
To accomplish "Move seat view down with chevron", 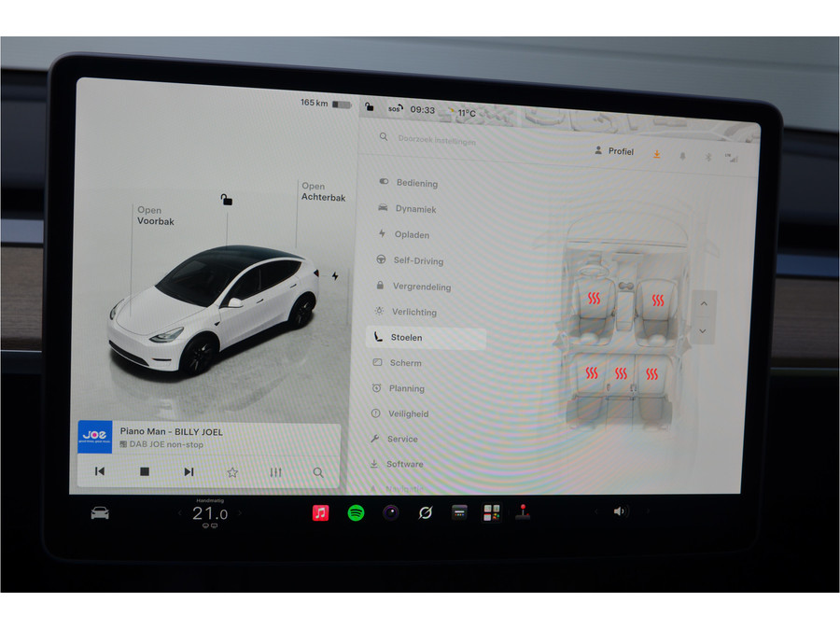I will [x=702, y=331].
